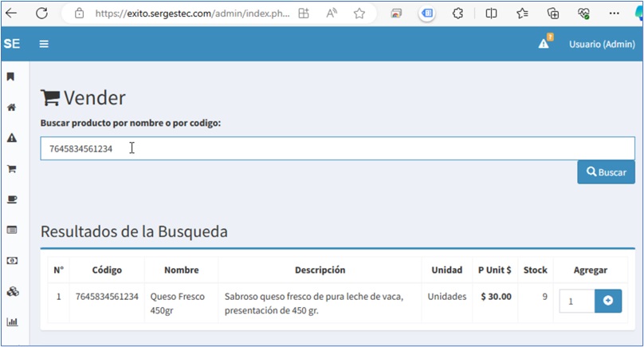Open the money bill sidebar icon

click(x=12, y=261)
